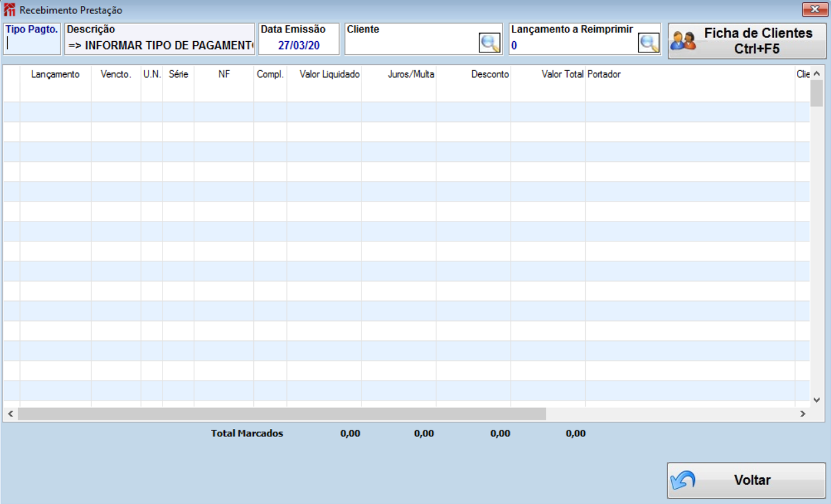Click the Portador column header

point(690,74)
